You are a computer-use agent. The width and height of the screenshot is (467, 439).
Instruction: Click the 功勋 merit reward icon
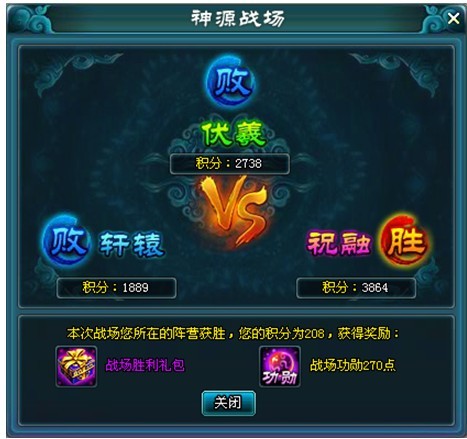coord(280,366)
